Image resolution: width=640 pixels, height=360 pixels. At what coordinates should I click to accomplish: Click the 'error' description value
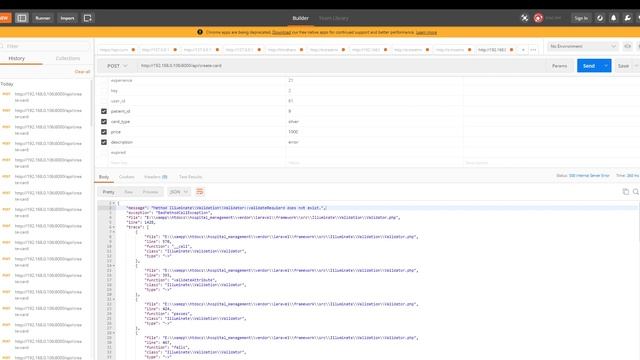[293, 142]
